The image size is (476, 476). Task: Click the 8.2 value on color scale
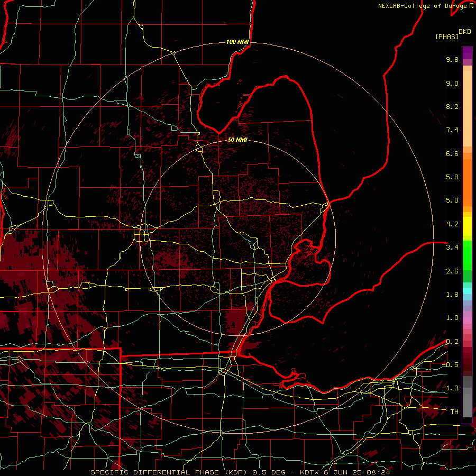click(x=452, y=106)
